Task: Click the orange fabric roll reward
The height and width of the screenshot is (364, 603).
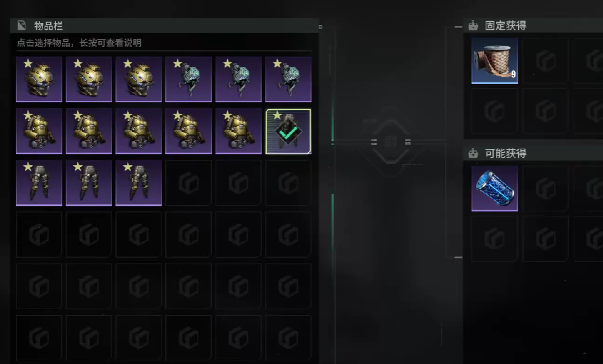Action: point(494,61)
